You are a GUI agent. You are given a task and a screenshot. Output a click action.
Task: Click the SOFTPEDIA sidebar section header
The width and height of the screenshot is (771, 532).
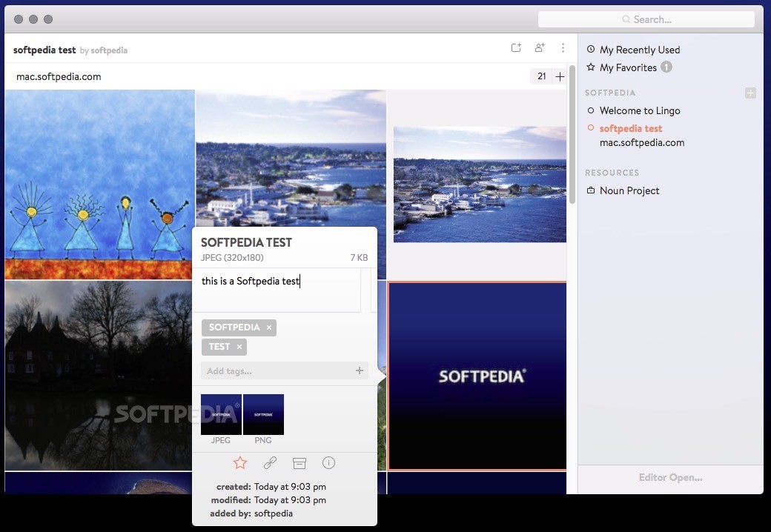tap(610, 93)
